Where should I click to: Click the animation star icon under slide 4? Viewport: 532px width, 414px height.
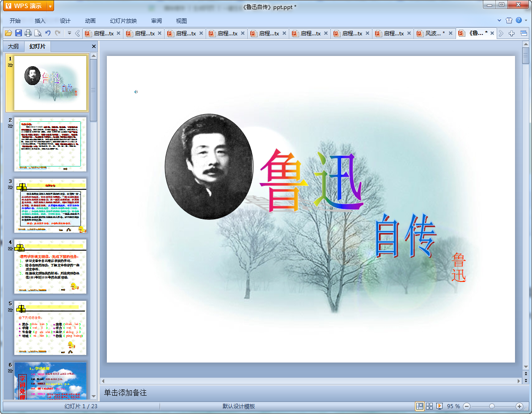[11, 248]
